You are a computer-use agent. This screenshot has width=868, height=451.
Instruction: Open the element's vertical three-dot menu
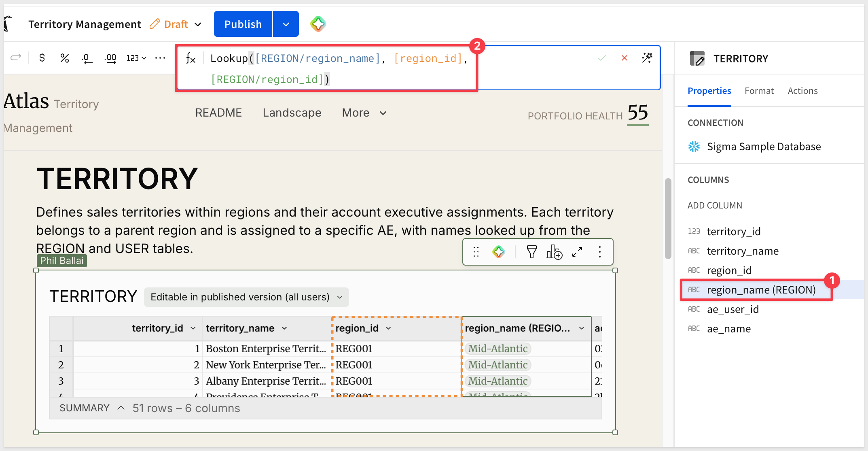click(600, 252)
